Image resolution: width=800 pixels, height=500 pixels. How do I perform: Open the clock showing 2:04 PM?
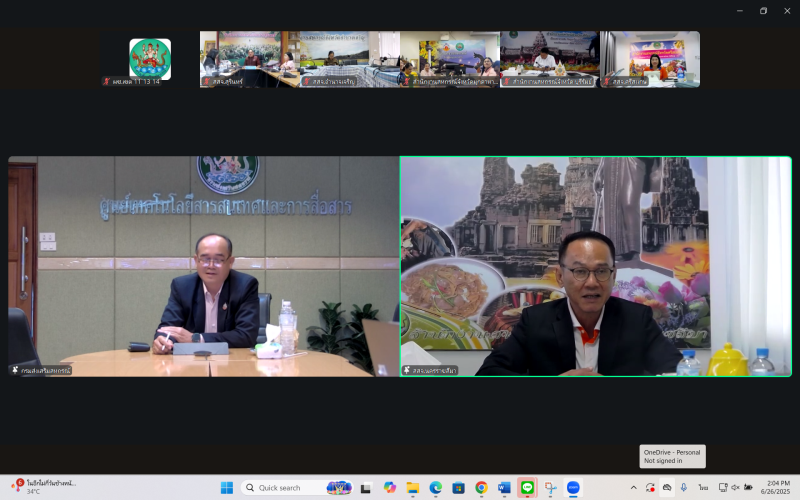pyautogui.click(x=776, y=487)
